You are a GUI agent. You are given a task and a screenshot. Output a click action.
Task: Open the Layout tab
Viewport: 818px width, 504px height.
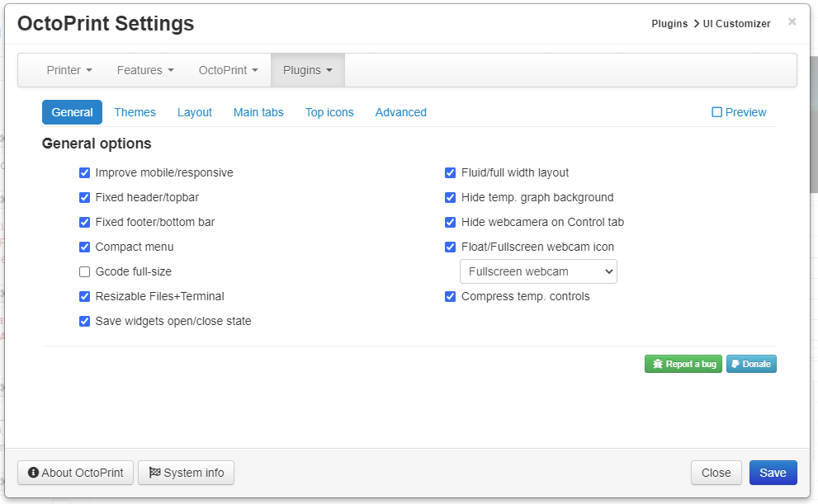tap(195, 112)
